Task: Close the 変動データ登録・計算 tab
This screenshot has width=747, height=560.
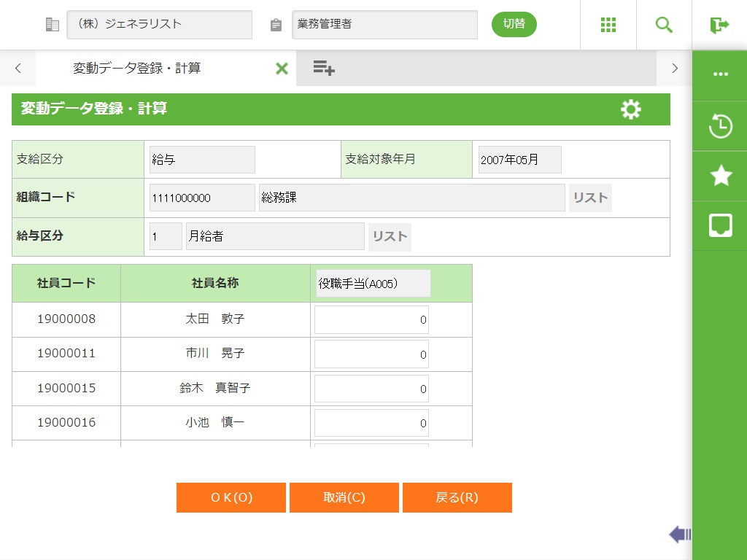Action: tap(282, 69)
